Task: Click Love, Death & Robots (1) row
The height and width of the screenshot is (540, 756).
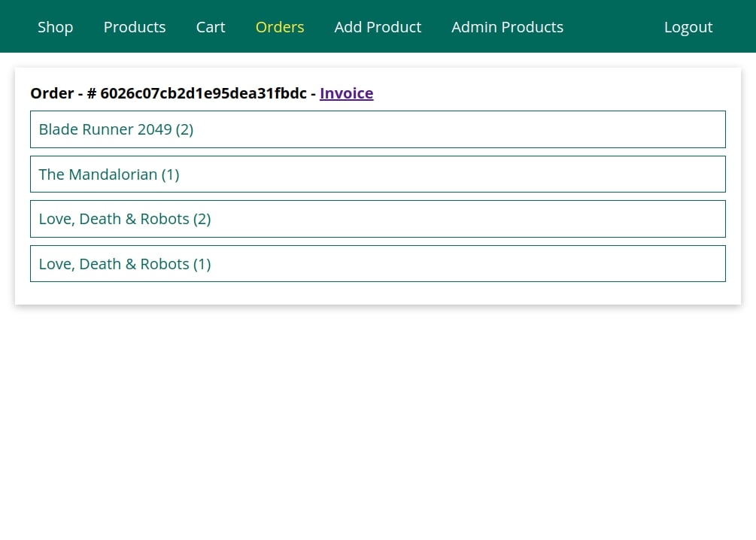Action: (x=378, y=264)
